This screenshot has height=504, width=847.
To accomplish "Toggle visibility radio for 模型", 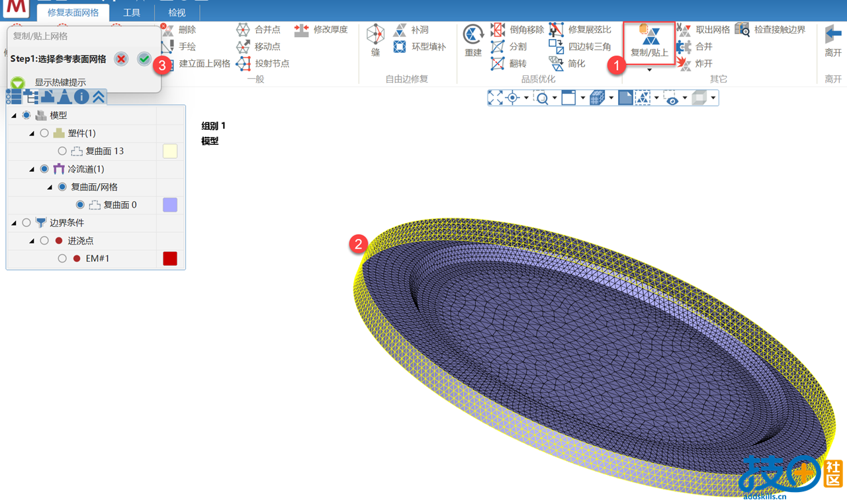I will click(26, 115).
